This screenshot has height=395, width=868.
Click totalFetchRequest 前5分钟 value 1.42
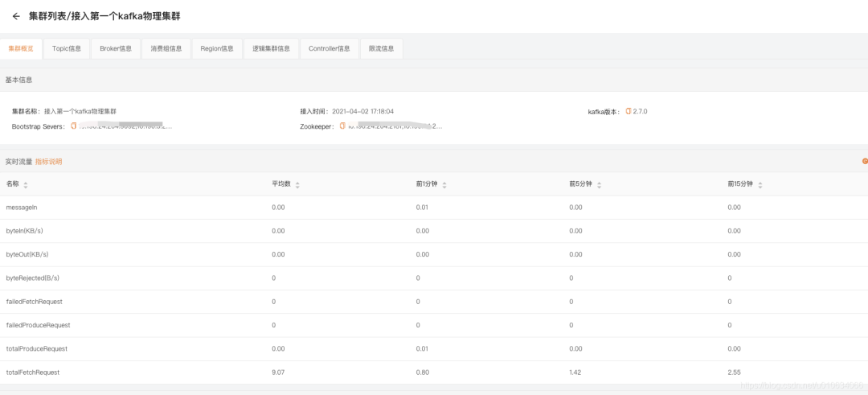(x=575, y=372)
